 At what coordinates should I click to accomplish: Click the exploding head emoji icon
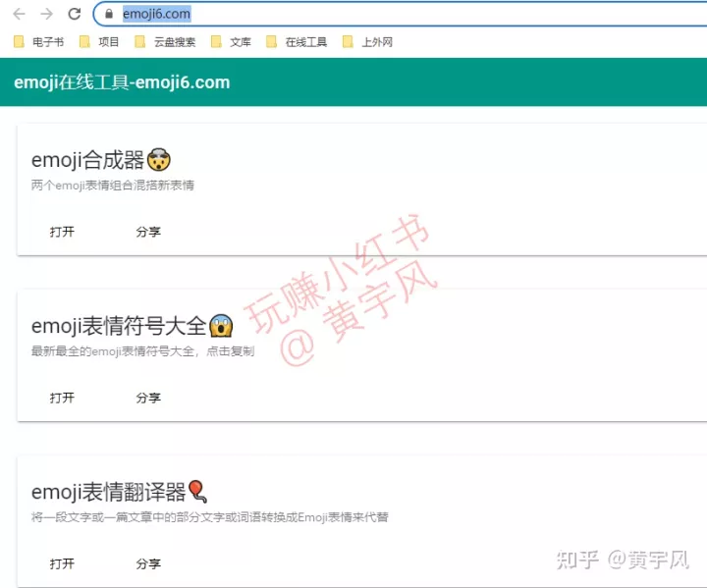click(159, 159)
